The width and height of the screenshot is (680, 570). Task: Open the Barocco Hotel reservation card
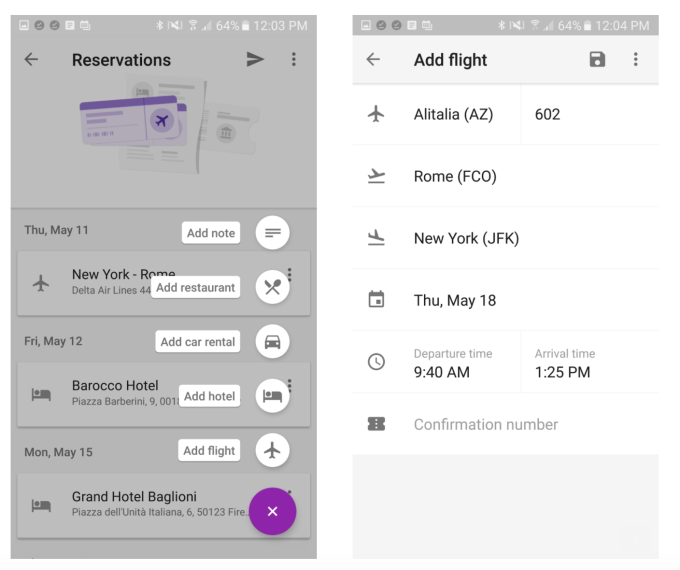(x=163, y=394)
